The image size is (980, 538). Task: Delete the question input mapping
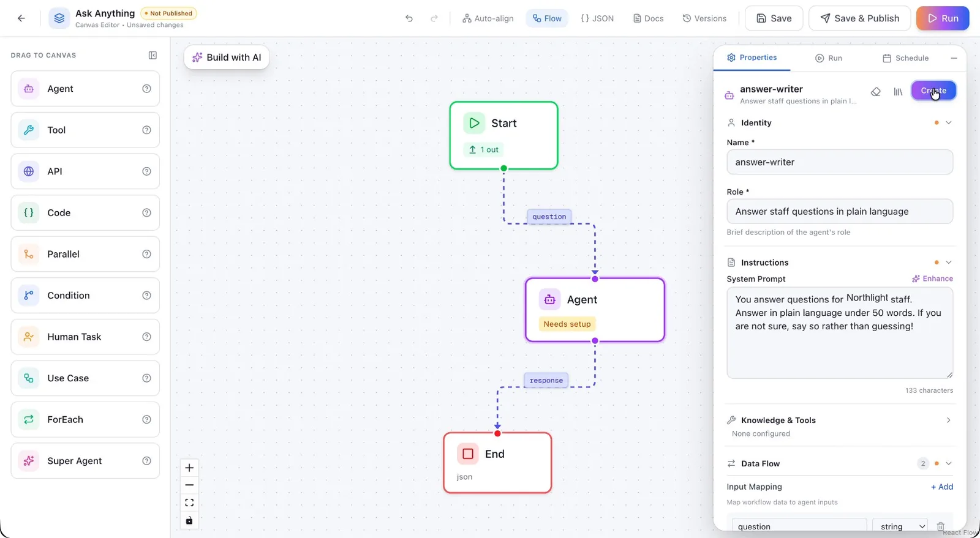tap(941, 526)
